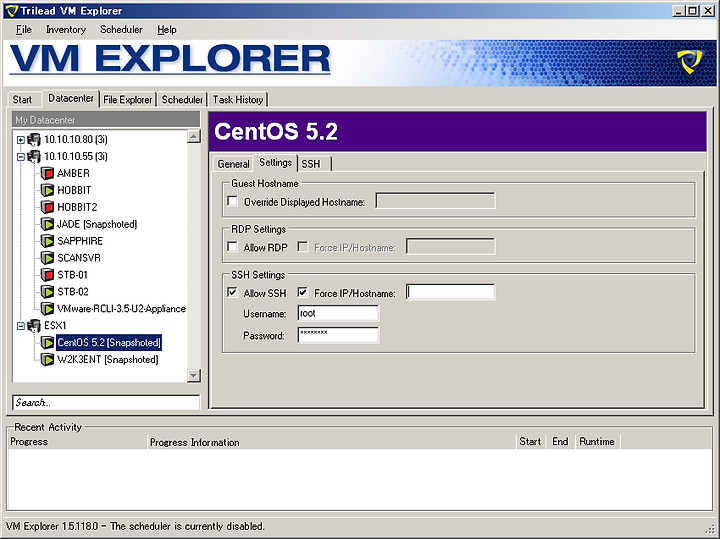Click the SSH Password field
The width and height of the screenshot is (720, 539).
pos(338,335)
